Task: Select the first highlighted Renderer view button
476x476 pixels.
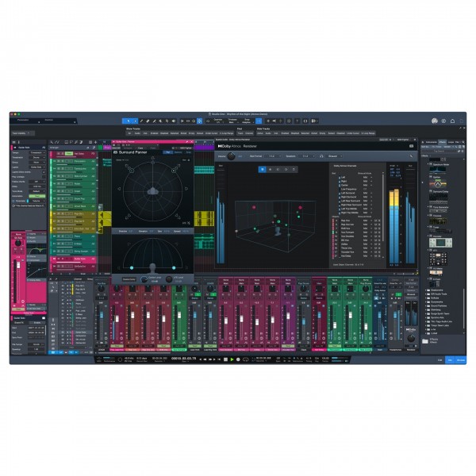Action: pos(262,170)
